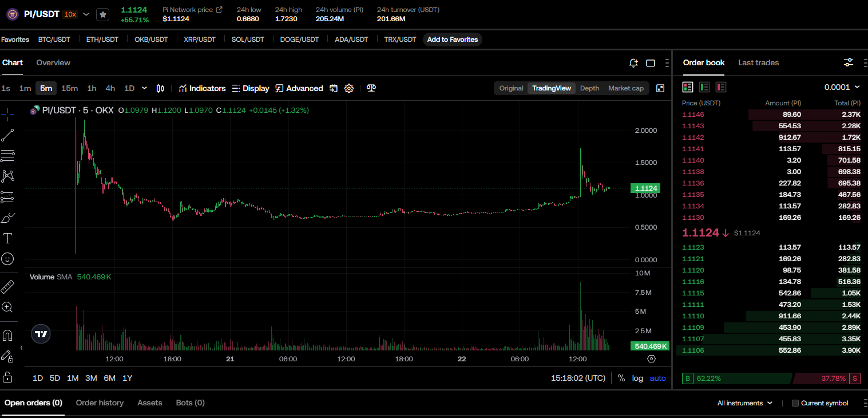Open the price alert bell icon
Viewport: 868px width, 418px height.
pos(633,63)
